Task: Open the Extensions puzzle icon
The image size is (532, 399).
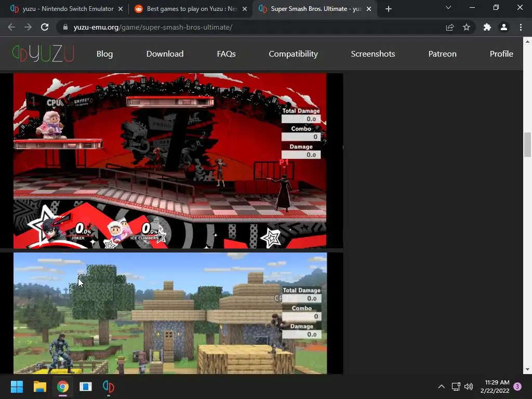Action: pyautogui.click(x=487, y=27)
